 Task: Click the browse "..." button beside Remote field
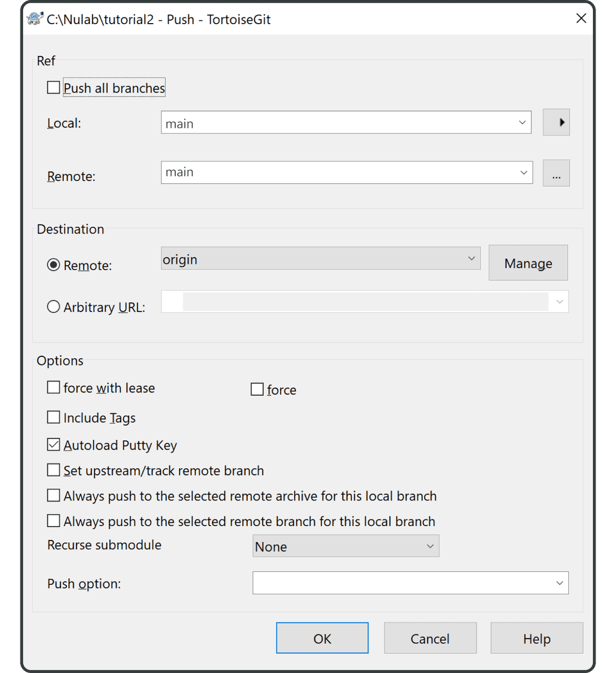pos(556,173)
